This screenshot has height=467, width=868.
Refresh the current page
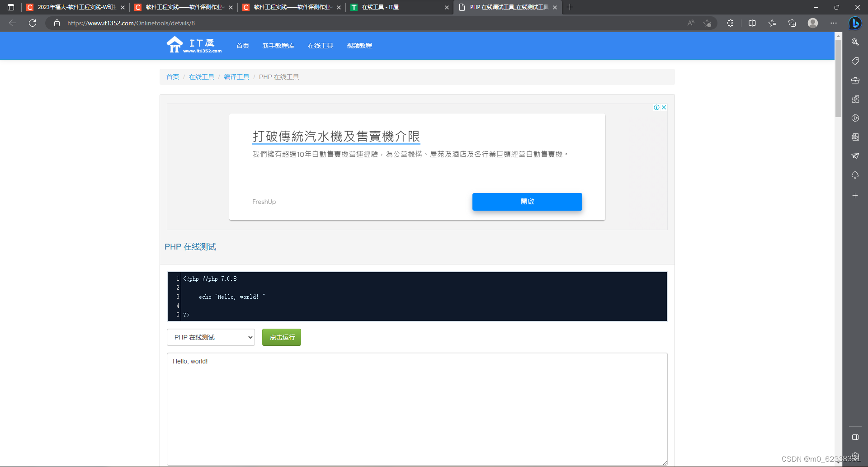[x=32, y=23]
